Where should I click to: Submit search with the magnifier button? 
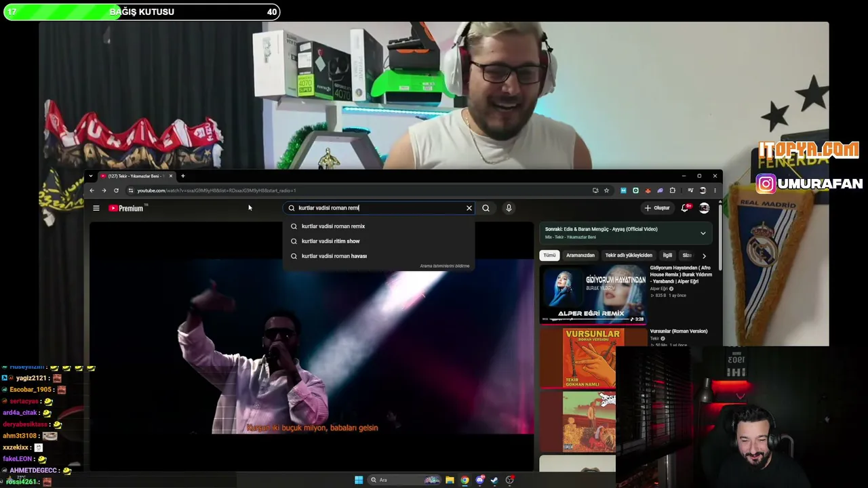[486, 208]
